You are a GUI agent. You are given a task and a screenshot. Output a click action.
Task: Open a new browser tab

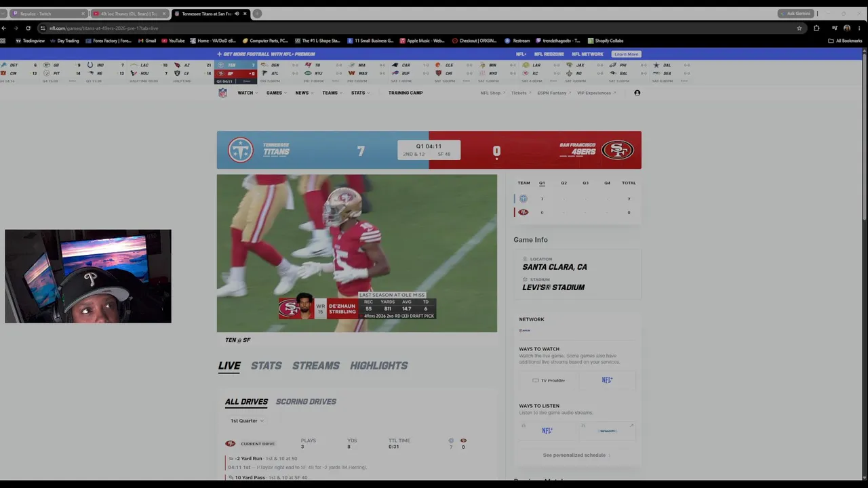257,14
